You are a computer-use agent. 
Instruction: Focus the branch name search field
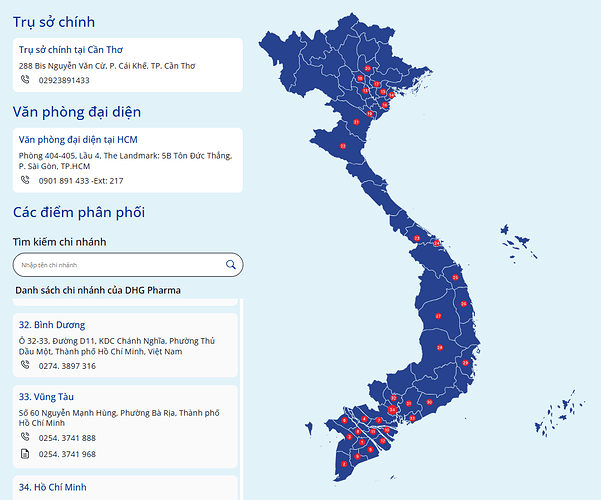point(128,265)
